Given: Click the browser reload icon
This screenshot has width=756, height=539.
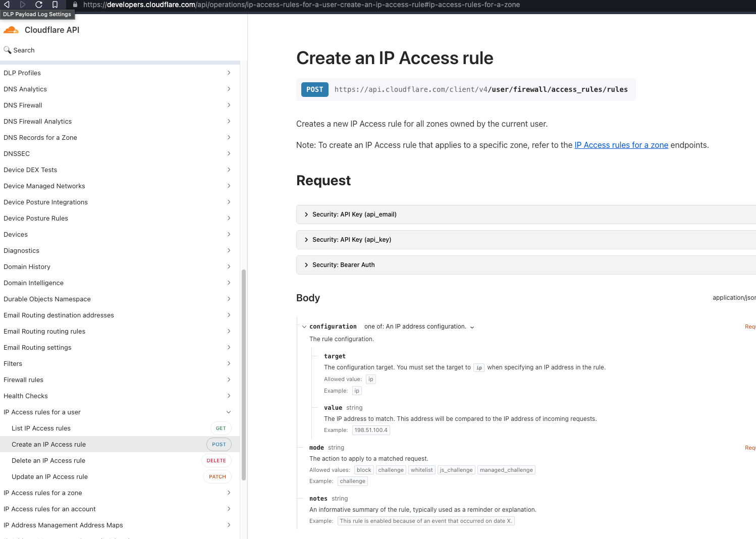Looking at the screenshot, I should pos(39,5).
